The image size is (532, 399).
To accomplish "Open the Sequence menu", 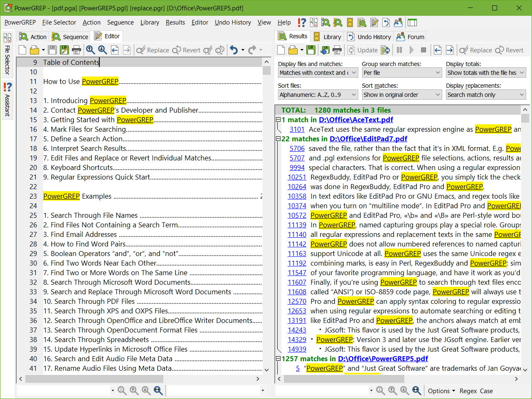I will 120,22.
